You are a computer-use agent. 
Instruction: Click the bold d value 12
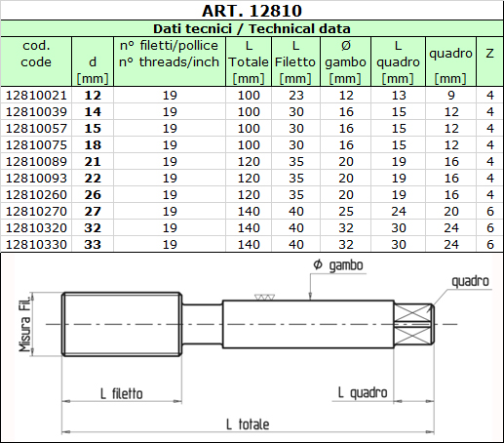tap(93, 96)
